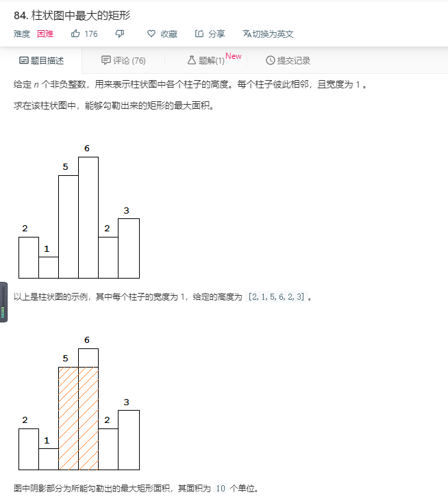
Task: Click the problem title 84. 柱状图中最大的矩形
Action: (72, 15)
